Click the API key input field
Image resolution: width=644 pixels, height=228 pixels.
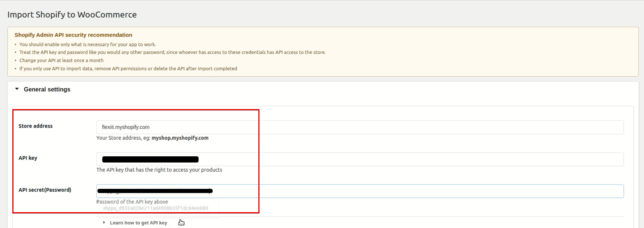(x=360, y=159)
